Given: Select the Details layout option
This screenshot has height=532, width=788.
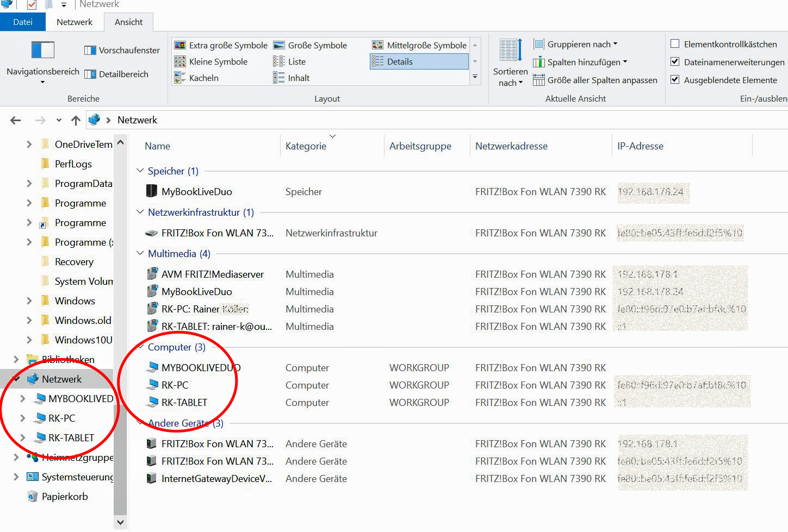Looking at the screenshot, I should pyautogui.click(x=419, y=61).
